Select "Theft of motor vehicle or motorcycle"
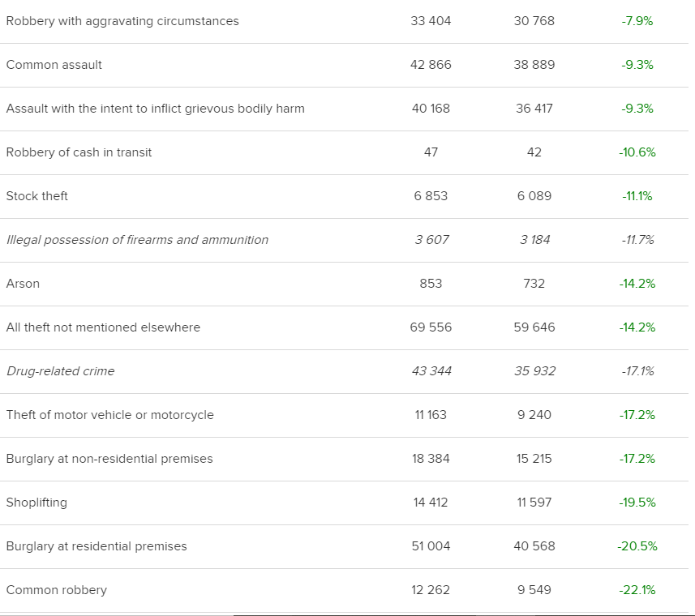The height and width of the screenshot is (616, 695). (110, 415)
